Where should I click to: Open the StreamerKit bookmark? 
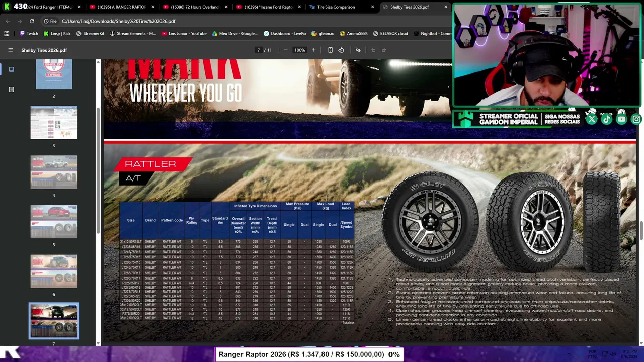coord(90,34)
